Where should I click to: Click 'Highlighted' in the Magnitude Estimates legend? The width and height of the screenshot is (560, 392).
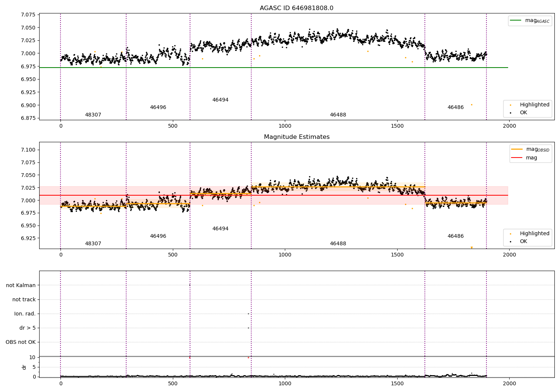click(530, 234)
